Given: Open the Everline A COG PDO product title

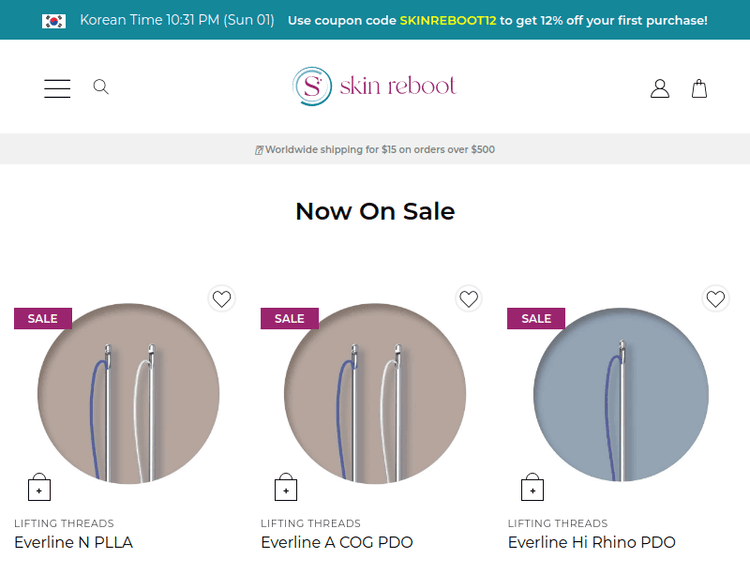Looking at the screenshot, I should (337, 542).
